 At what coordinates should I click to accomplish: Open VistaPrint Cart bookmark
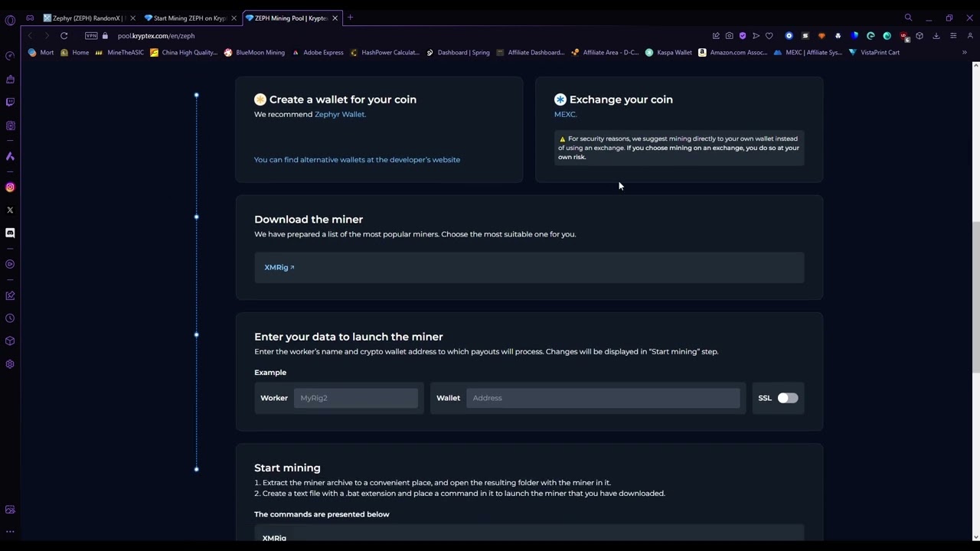[874, 53]
